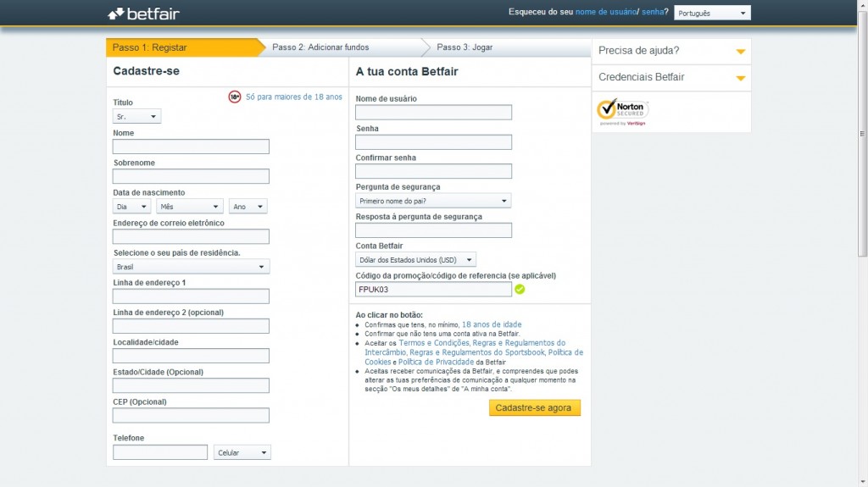
Task: Open the Só para maiores de 18 anos link
Action: coord(294,97)
